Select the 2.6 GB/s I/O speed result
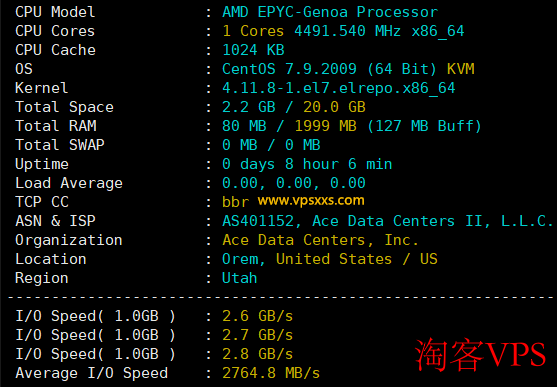Image resolution: width=557 pixels, height=387 pixels. point(258,316)
